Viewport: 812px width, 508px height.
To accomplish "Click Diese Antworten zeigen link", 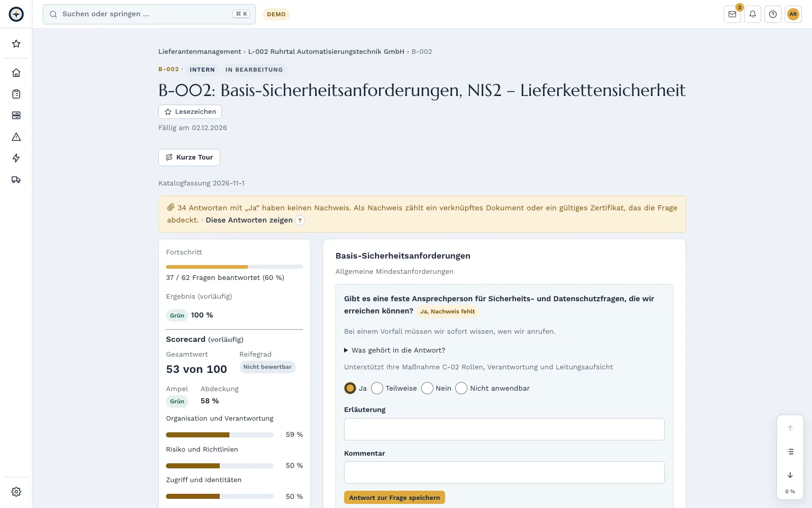I will [x=249, y=220].
